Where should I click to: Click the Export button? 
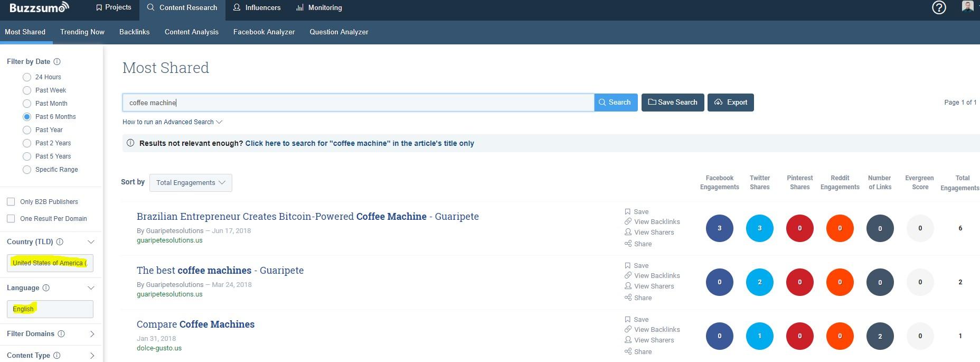pos(731,103)
